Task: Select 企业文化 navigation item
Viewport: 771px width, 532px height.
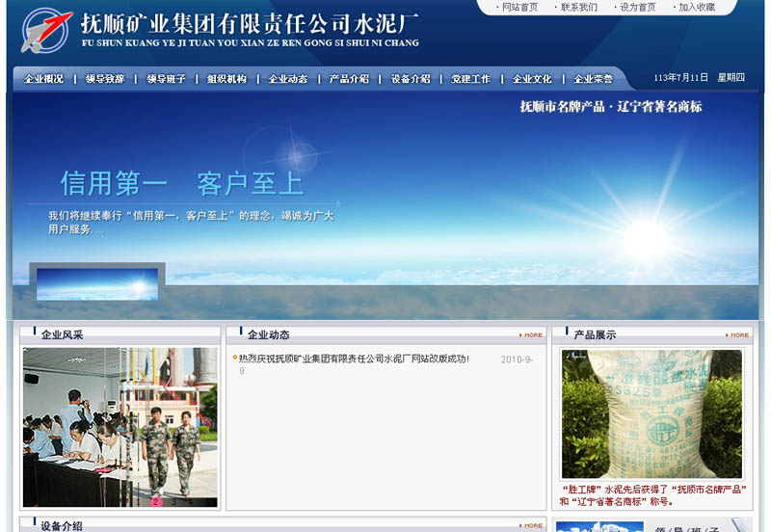Action: click(532, 79)
